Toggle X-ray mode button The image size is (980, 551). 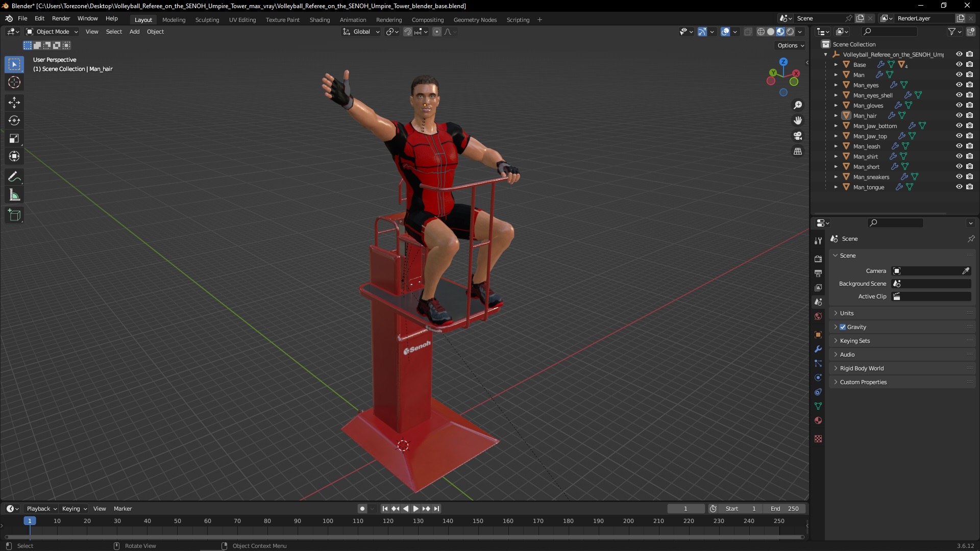click(748, 32)
